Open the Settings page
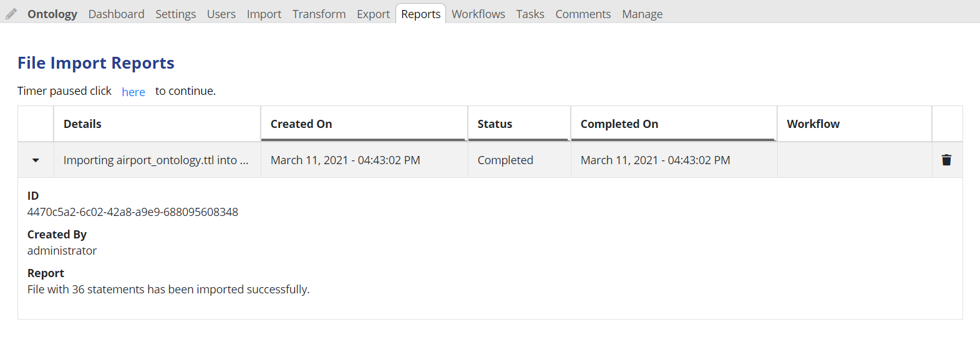Image resolution: width=980 pixels, height=362 pixels. pyautogui.click(x=175, y=13)
